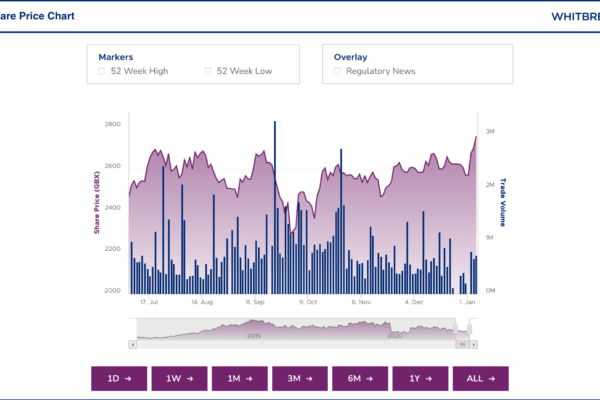Click the Whitbread logo
This screenshot has width=600, height=400.
click(x=575, y=17)
